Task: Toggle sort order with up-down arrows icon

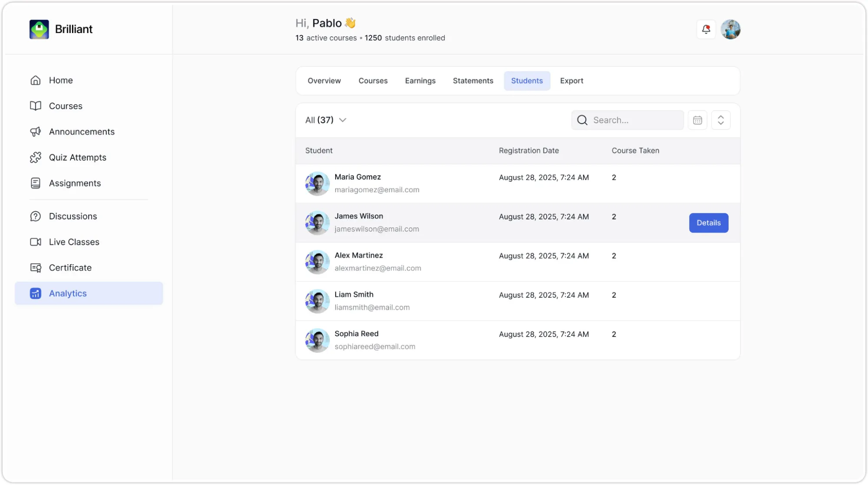Action: (721, 120)
